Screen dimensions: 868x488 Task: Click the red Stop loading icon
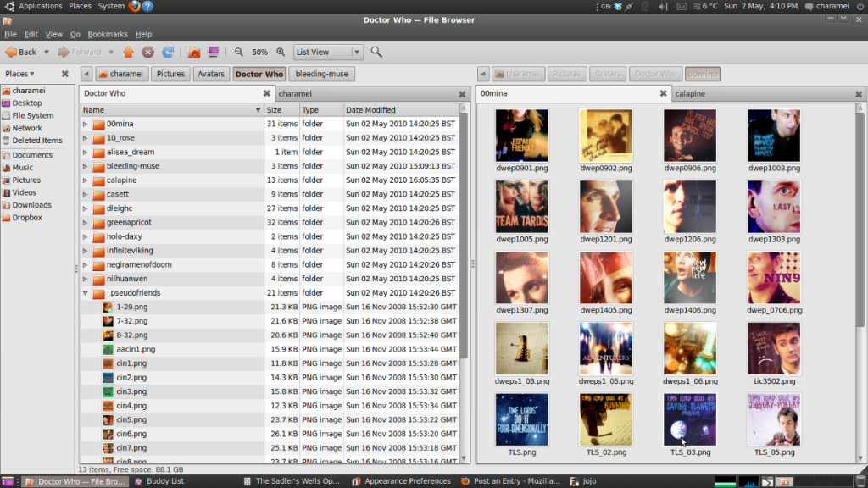pyautogui.click(x=147, y=52)
